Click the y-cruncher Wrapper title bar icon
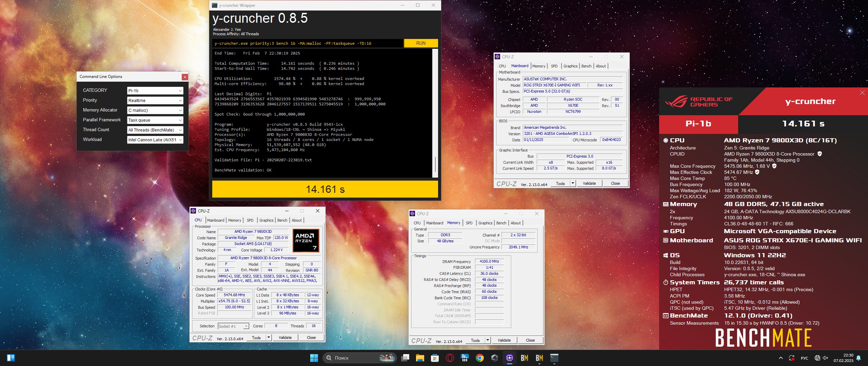868x366 pixels. (x=214, y=5)
